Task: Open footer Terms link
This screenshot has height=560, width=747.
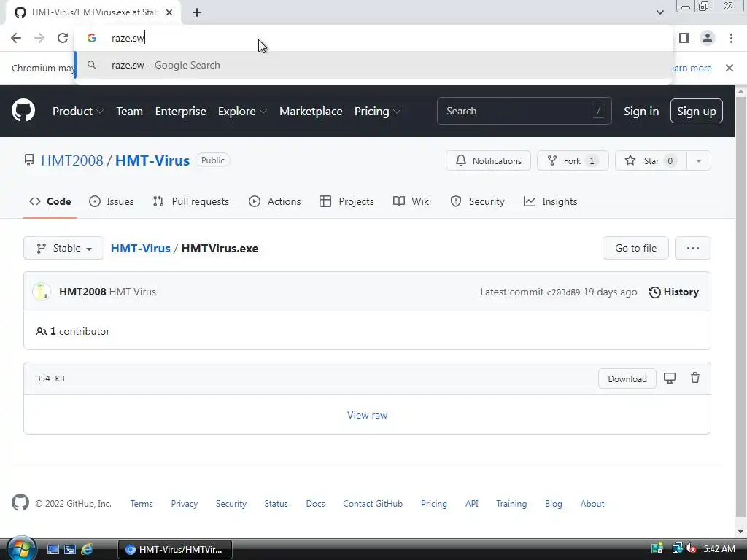Action: [x=142, y=503]
